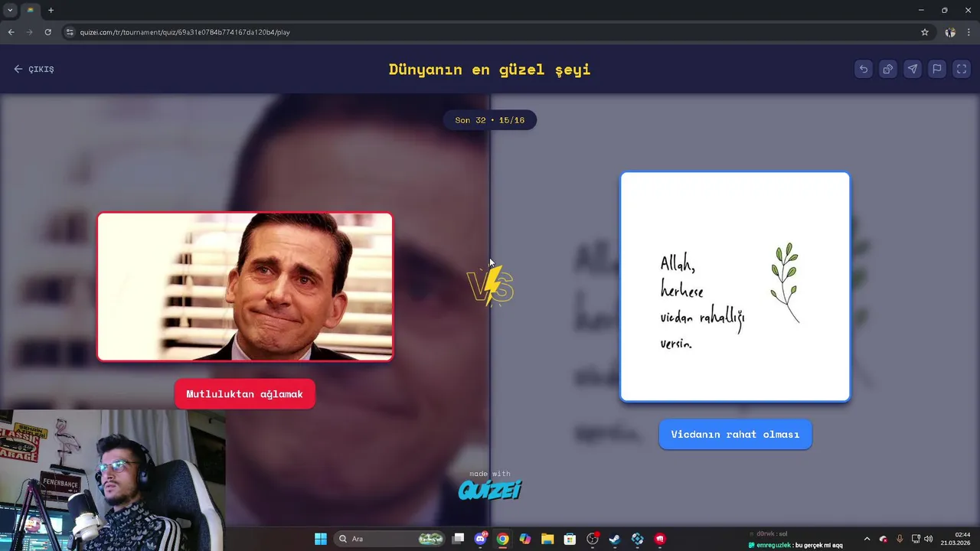Image resolution: width=980 pixels, height=551 pixels.
Task: Go back in browser history
Action: (11, 32)
